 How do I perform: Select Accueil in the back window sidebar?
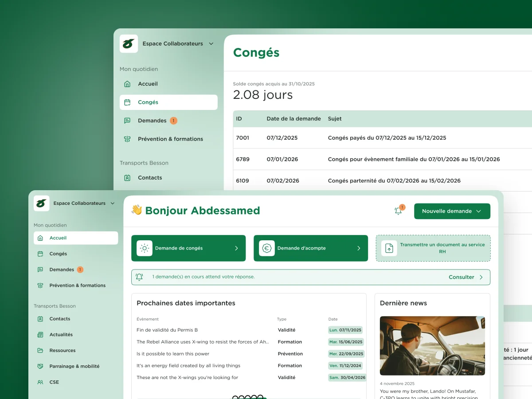(168, 84)
